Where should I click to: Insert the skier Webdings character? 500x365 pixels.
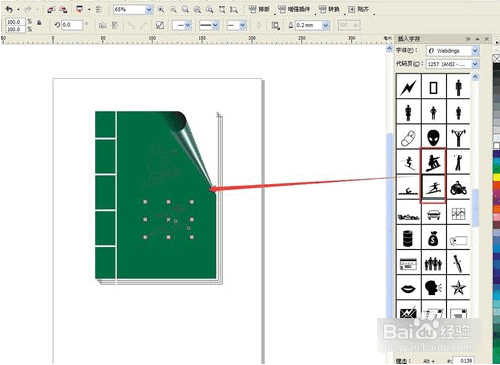click(x=408, y=162)
